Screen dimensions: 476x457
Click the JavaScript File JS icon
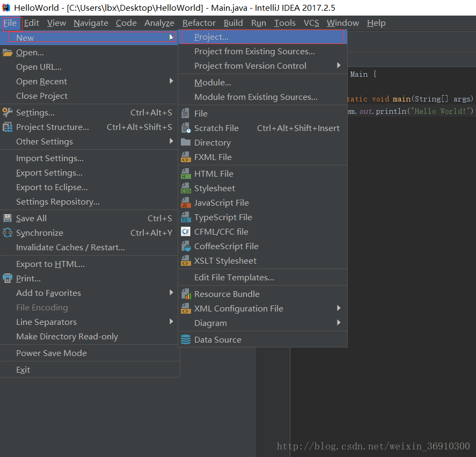[186, 202]
